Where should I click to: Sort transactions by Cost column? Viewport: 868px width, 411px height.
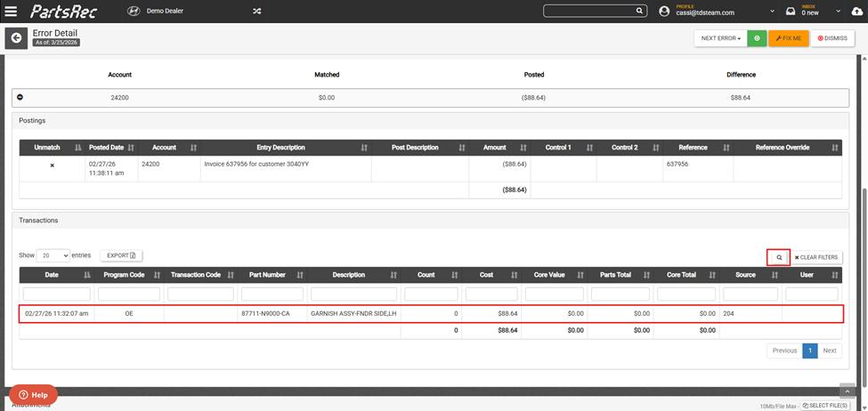(x=491, y=275)
